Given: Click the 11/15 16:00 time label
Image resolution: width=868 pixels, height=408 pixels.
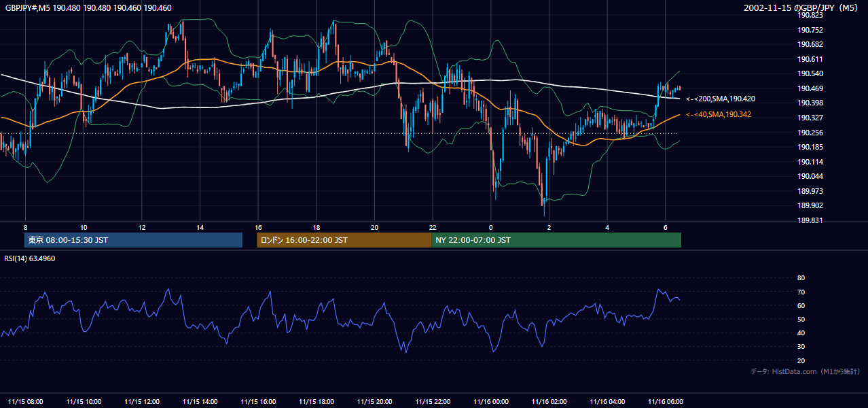Looking at the screenshot, I should 259,401.
